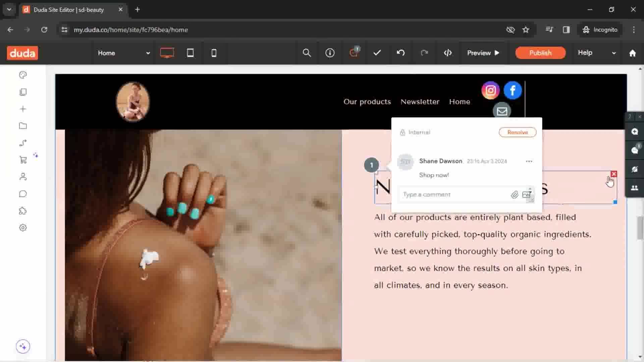Switch to mobile view
This screenshot has height=362, width=644.
(x=214, y=53)
